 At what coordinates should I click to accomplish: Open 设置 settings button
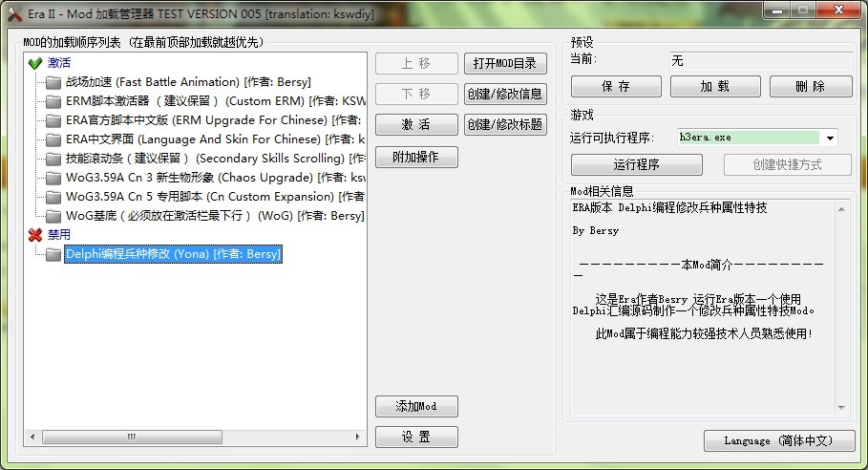(x=416, y=437)
